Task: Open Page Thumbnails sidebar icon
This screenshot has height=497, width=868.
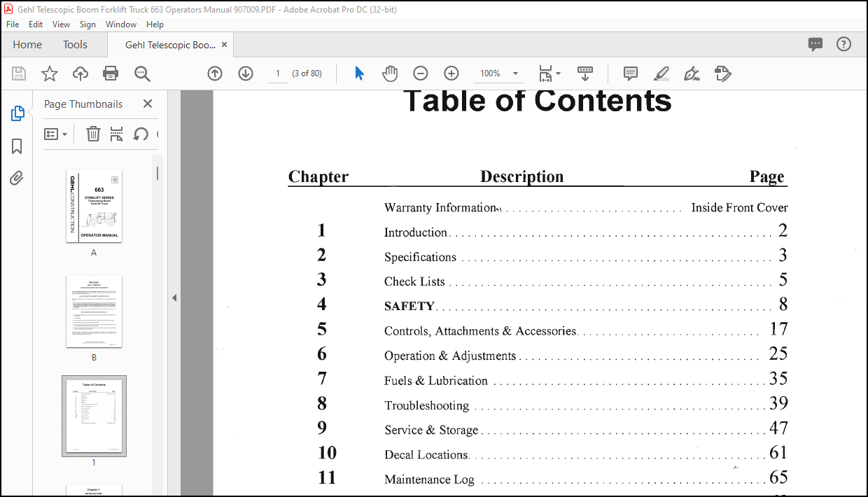Action: [17, 113]
